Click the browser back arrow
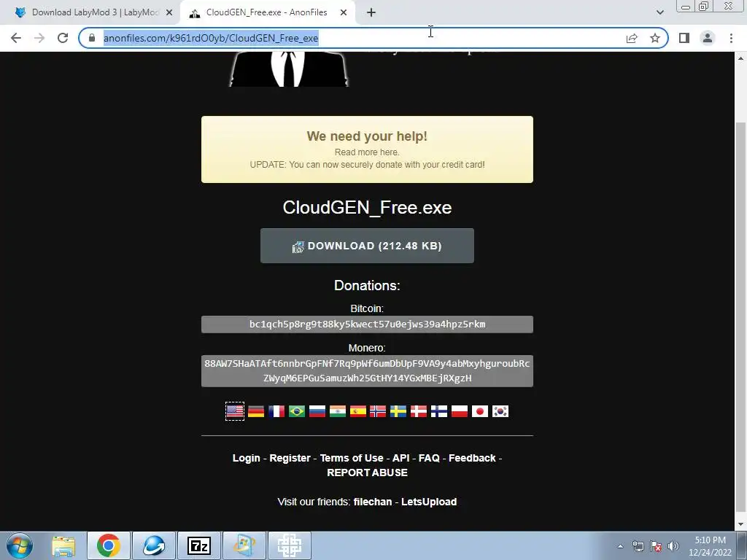Viewport: 747px width, 560px height. click(x=16, y=38)
